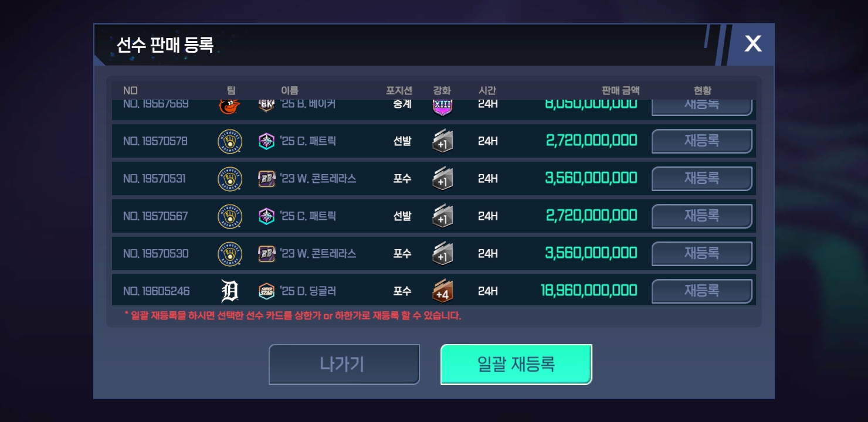Select the '25 D. 딩글러 player row

[x=433, y=291]
